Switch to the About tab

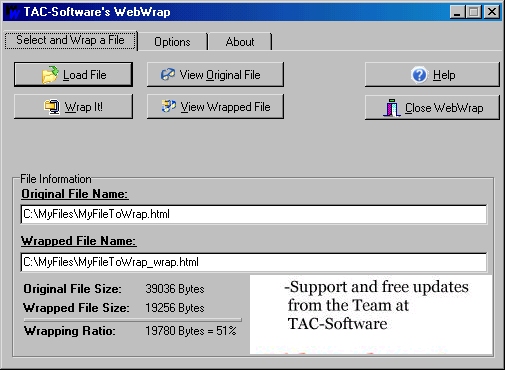tap(240, 42)
